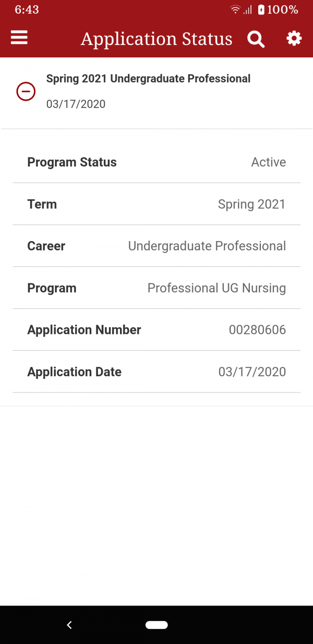Tap the home pill at screen bottom
This screenshot has width=313, height=644.
pyautogui.click(x=156, y=625)
